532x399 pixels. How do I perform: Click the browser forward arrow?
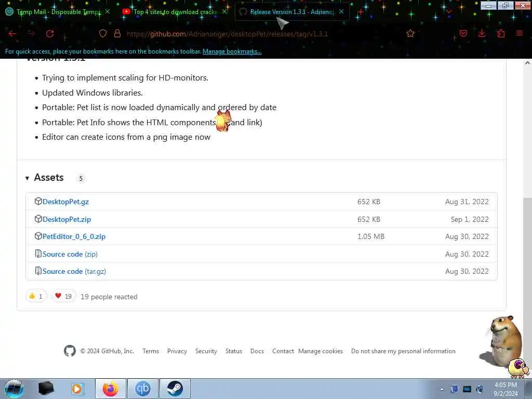[31, 34]
